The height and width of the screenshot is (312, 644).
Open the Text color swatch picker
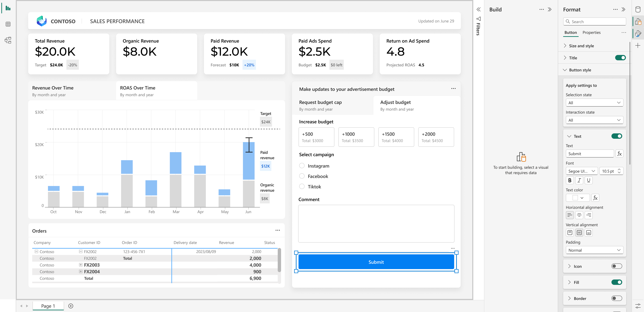[577, 198]
